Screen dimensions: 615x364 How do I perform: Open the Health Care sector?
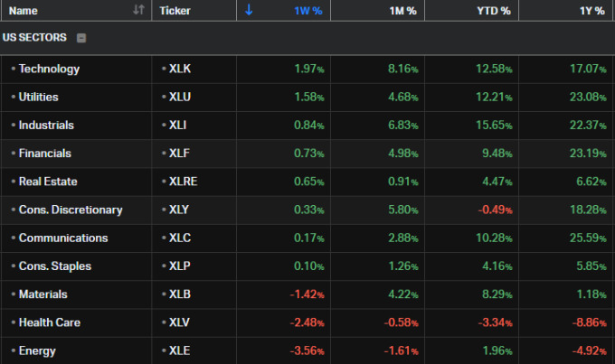pos(49,322)
